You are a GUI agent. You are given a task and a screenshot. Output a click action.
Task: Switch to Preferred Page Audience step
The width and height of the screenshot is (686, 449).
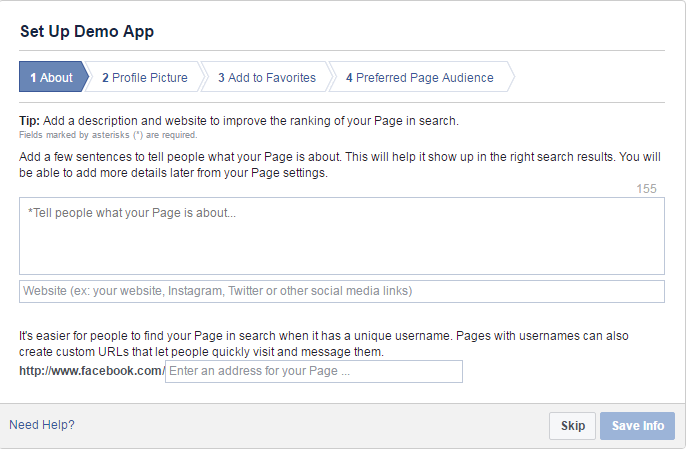tap(420, 77)
